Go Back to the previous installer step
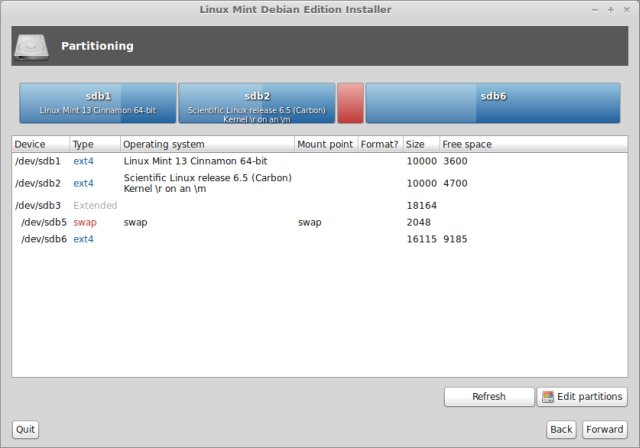Screen dimensions: 640x448 (x=561, y=430)
